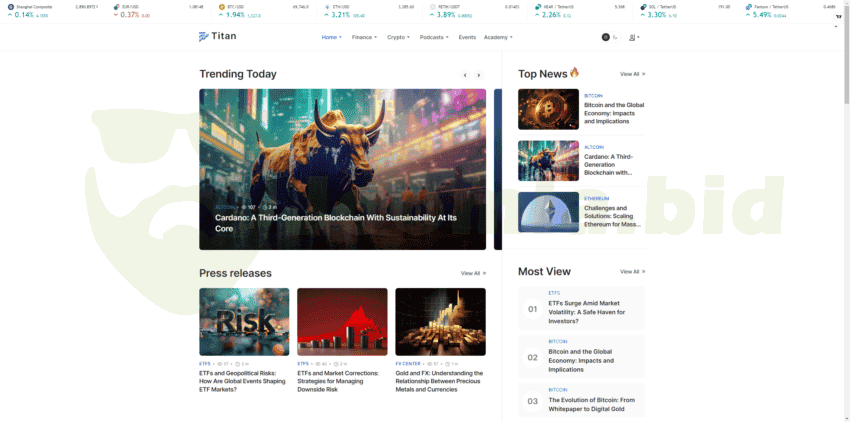
Task: Click the BITCOIN category tag in Top News
Action: pos(593,96)
